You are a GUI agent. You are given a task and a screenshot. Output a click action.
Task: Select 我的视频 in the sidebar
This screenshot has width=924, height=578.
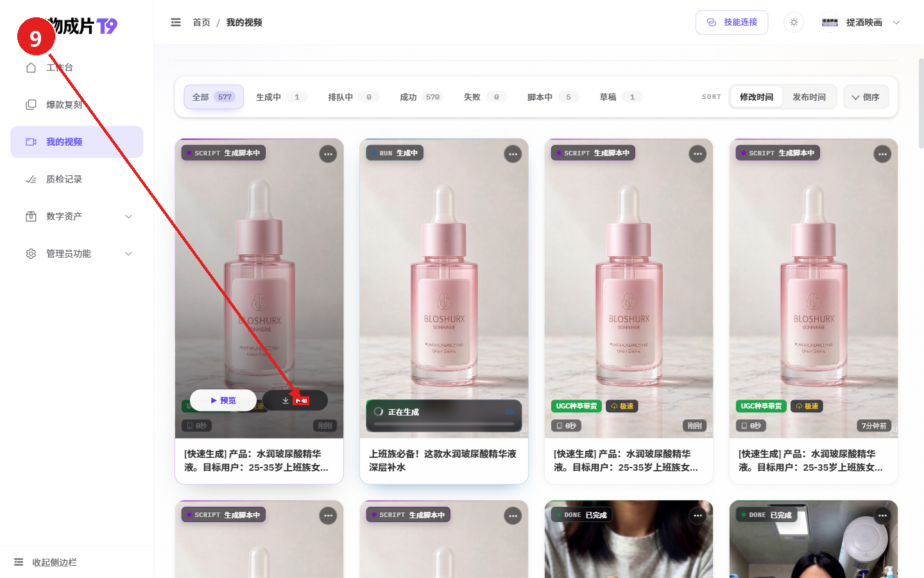pos(76,142)
